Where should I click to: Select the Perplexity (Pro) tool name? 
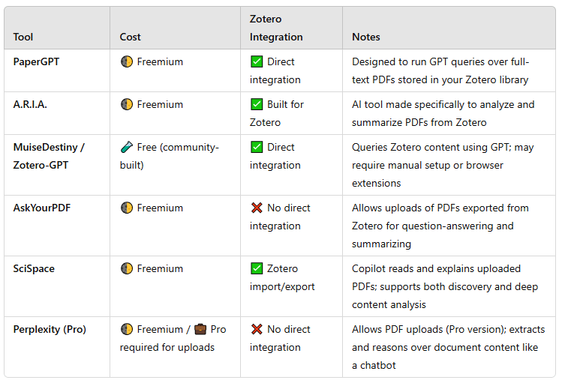(50, 329)
